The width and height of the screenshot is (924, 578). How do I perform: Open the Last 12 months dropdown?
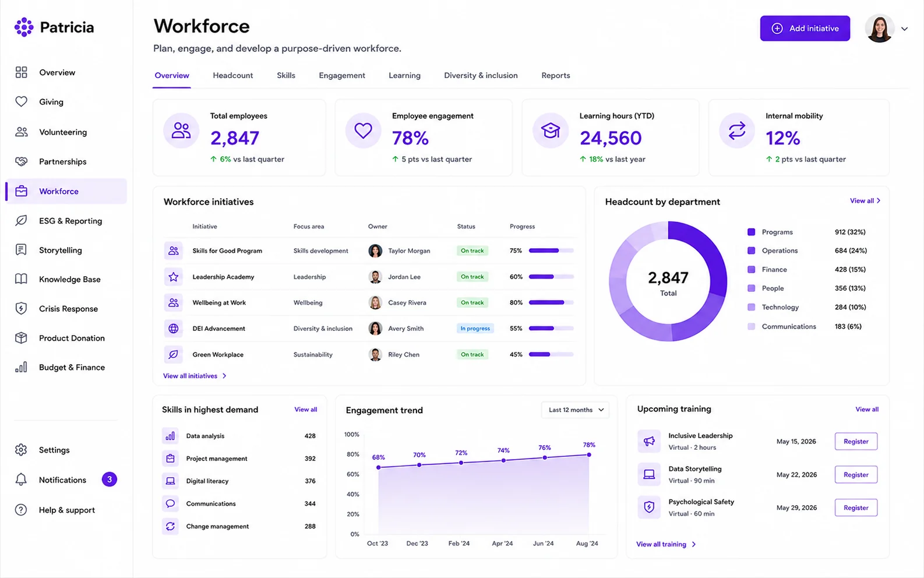click(575, 410)
